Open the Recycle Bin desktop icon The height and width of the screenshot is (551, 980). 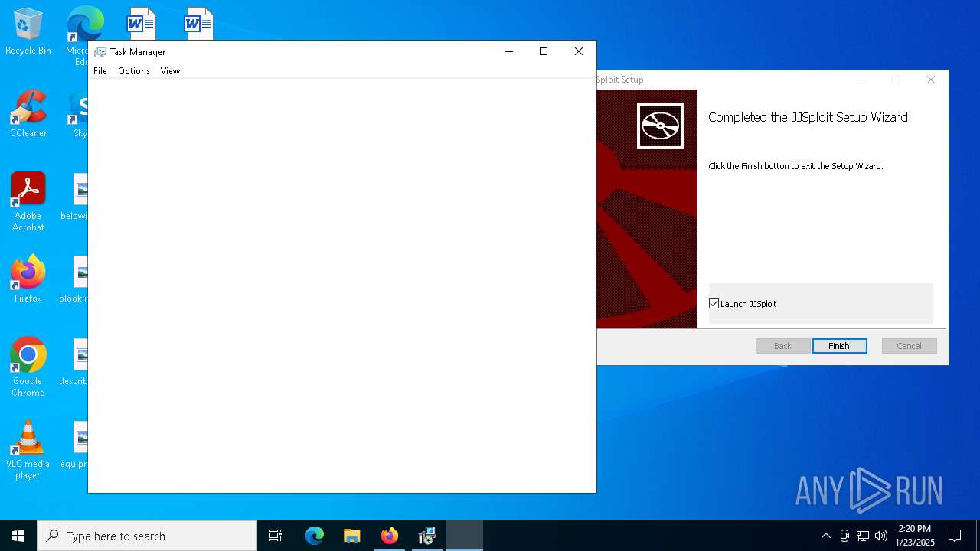click(28, 32)
